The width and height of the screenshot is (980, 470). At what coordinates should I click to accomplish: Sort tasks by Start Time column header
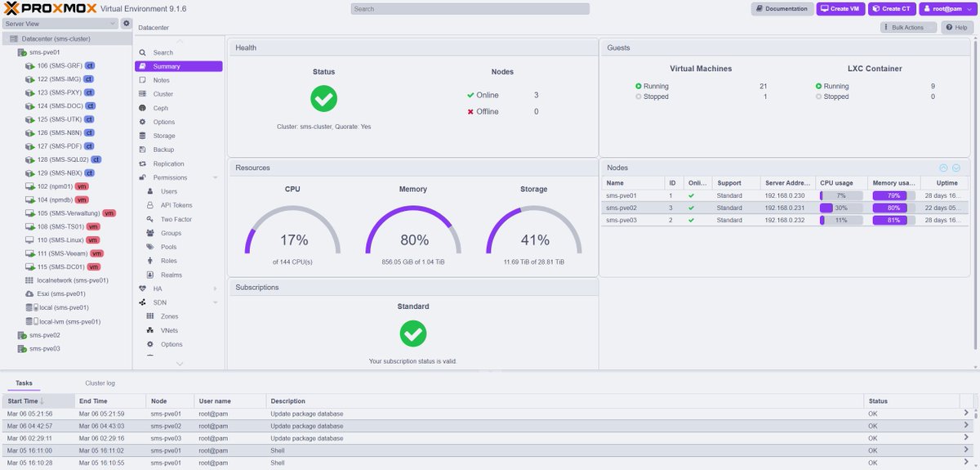click(x=37, y=401)
